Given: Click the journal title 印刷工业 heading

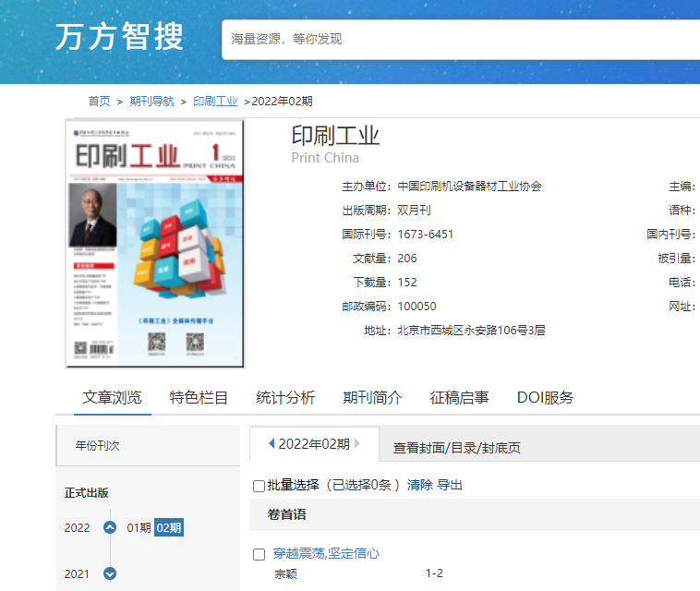Looking at the screenshot, I should pos(335,136).
